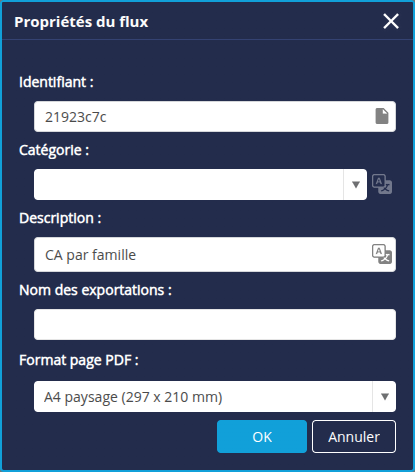Click the Identifiant : label

(56, 82)
